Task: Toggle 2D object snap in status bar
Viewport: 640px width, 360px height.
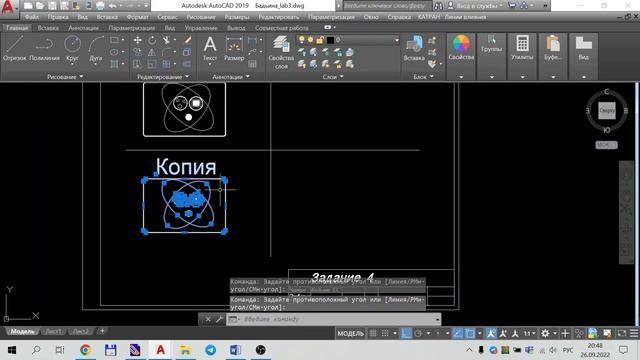Action: pos(470,333)
